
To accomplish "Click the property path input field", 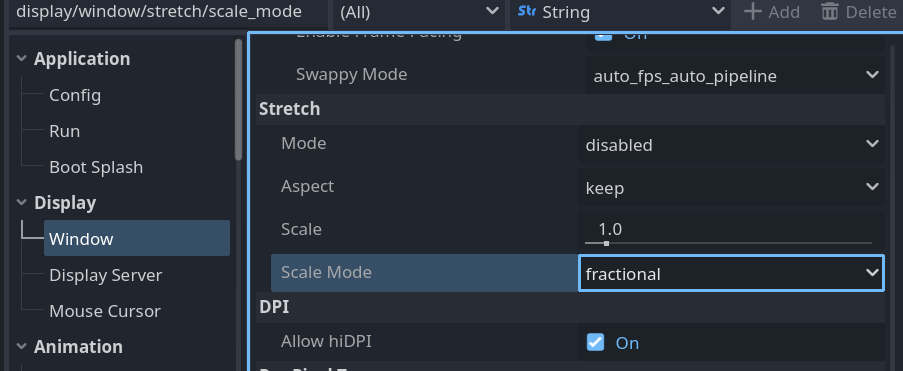I will click(169, 12).
